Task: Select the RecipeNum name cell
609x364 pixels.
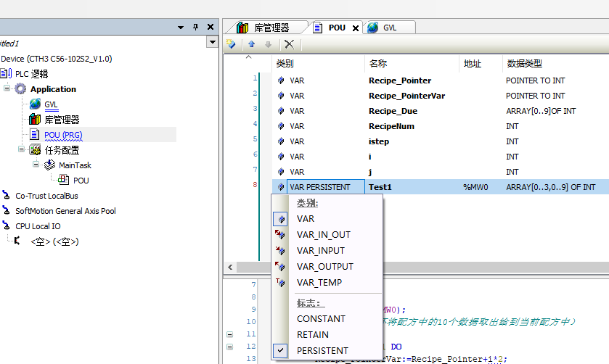Action: [x=391, y=126]
